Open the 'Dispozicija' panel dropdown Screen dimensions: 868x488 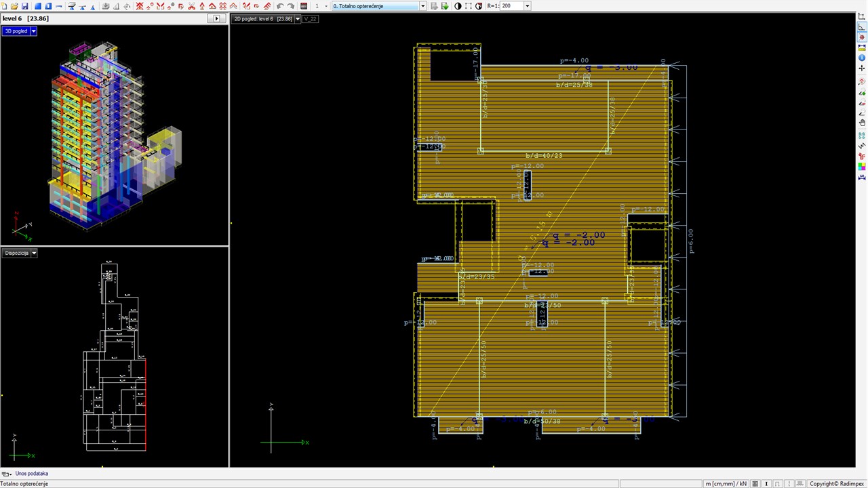34,253
